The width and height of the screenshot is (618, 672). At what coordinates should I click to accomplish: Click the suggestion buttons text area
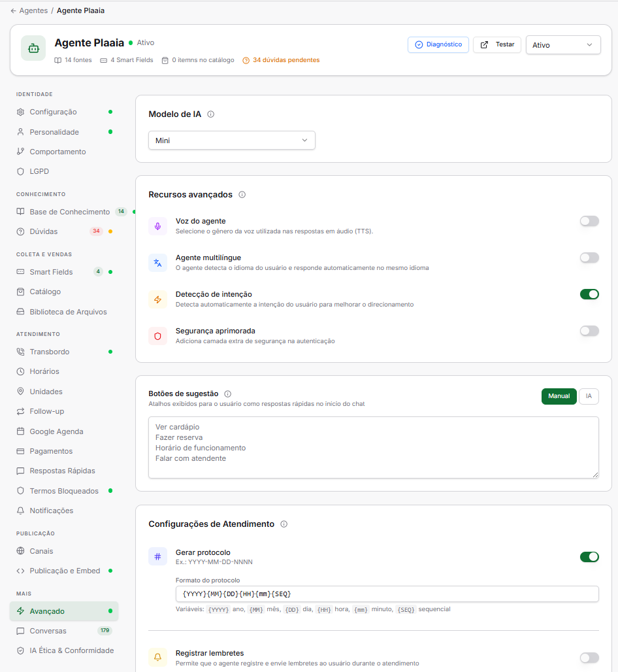(x=374, y=447)
